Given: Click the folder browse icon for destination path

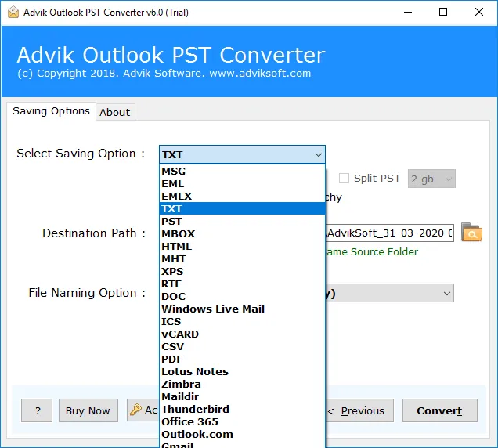Looking at the screenshot, I should click(471, 233).
